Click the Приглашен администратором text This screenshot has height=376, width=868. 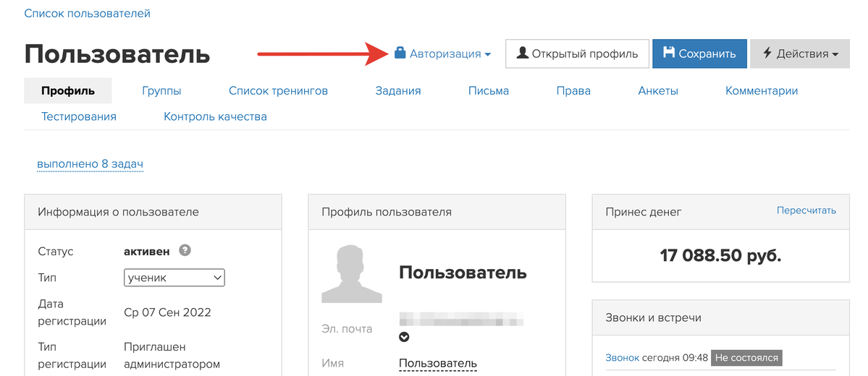tap(172, 356)
